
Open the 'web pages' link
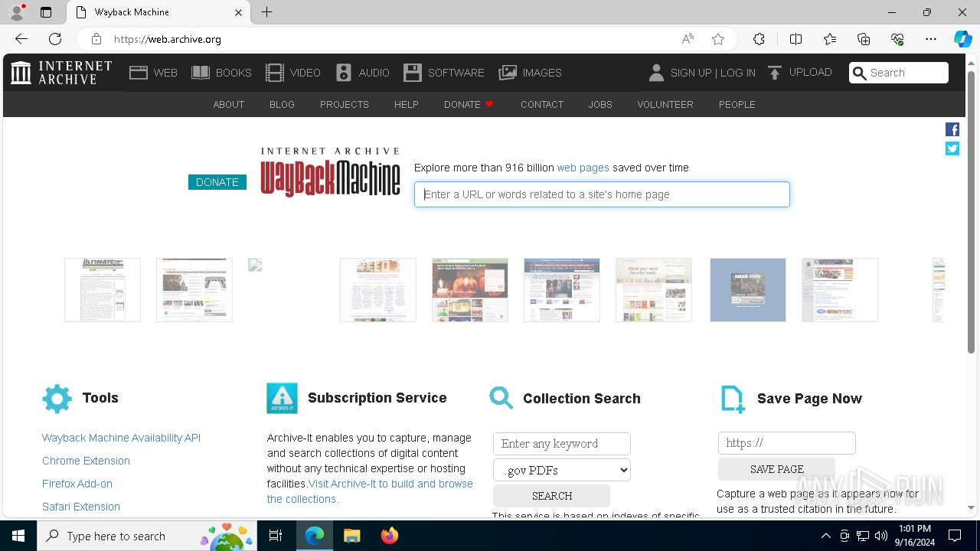(583, 168)
